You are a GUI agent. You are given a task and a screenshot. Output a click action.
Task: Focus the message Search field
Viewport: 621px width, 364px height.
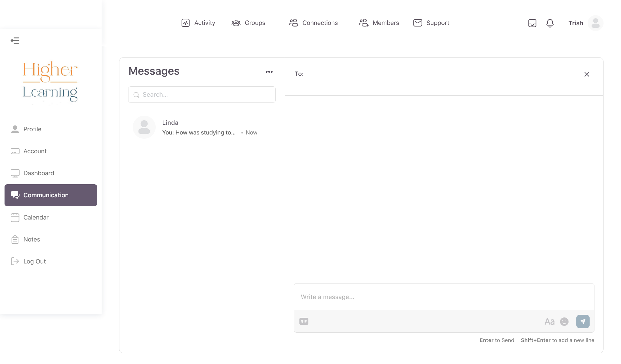click(x=202, y=95)
